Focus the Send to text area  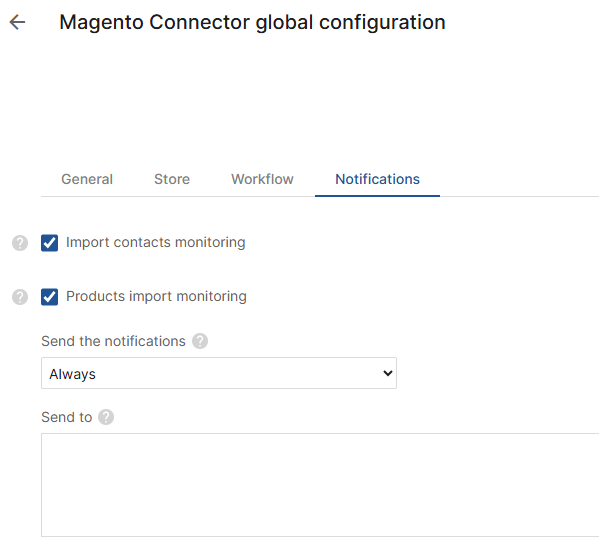(x=320, y=485)
